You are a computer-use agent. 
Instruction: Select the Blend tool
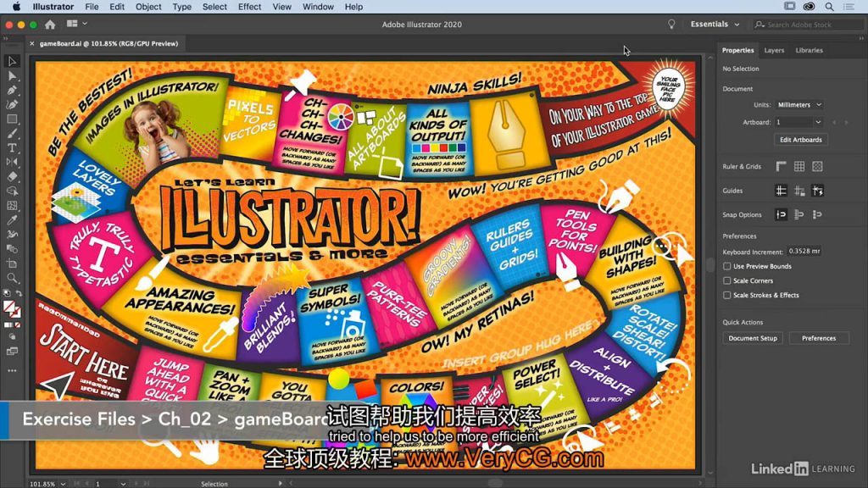pyautogui.click(x=12, y=249)
